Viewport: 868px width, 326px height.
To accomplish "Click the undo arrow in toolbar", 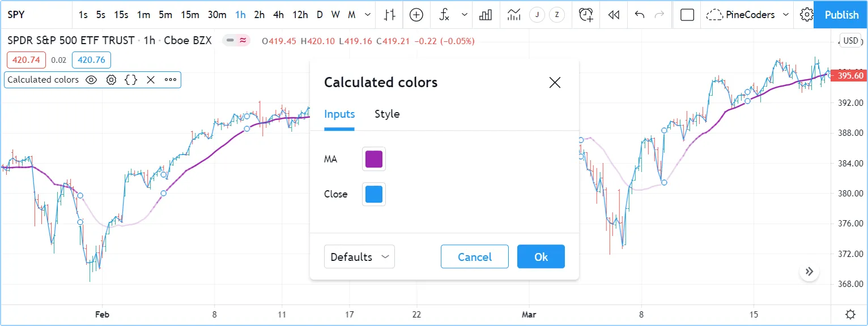I will 640,15.
